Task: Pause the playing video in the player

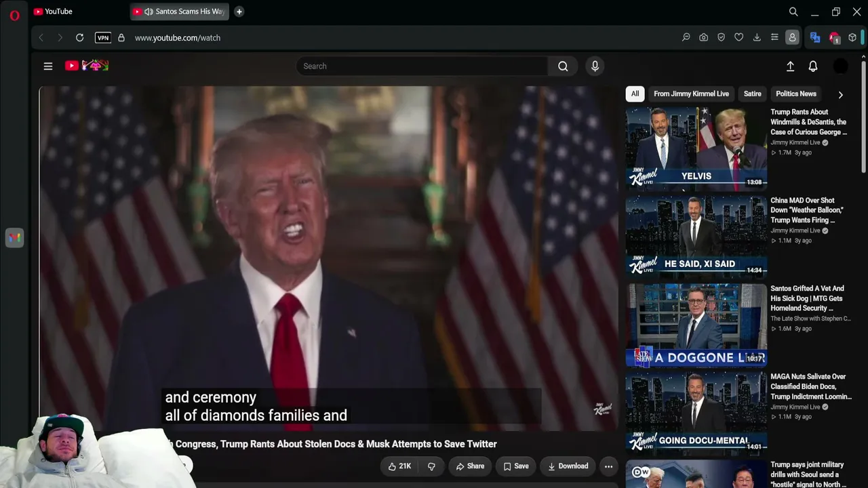Action: 328,258
